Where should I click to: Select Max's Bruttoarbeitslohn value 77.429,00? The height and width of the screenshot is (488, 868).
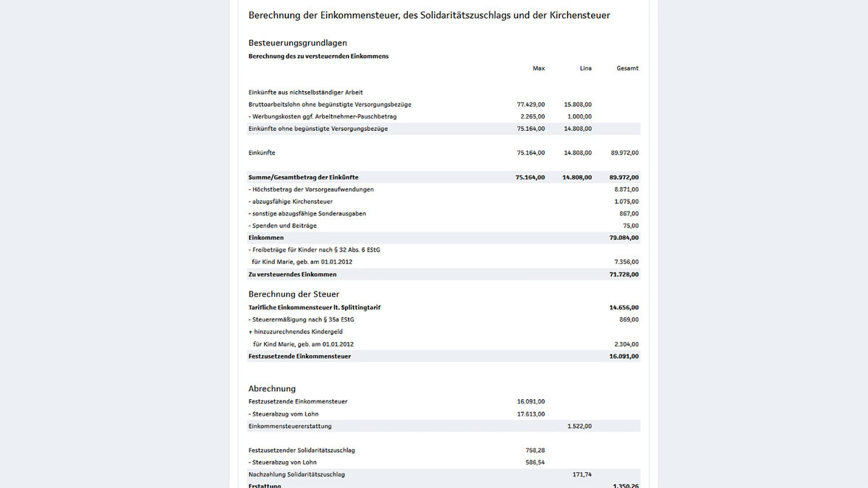pos(532,105)
